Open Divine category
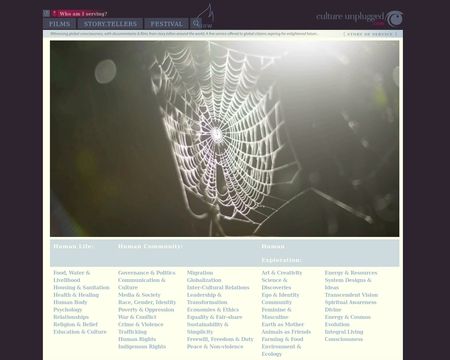The image size is (450, 360). [x=333, y=309]
